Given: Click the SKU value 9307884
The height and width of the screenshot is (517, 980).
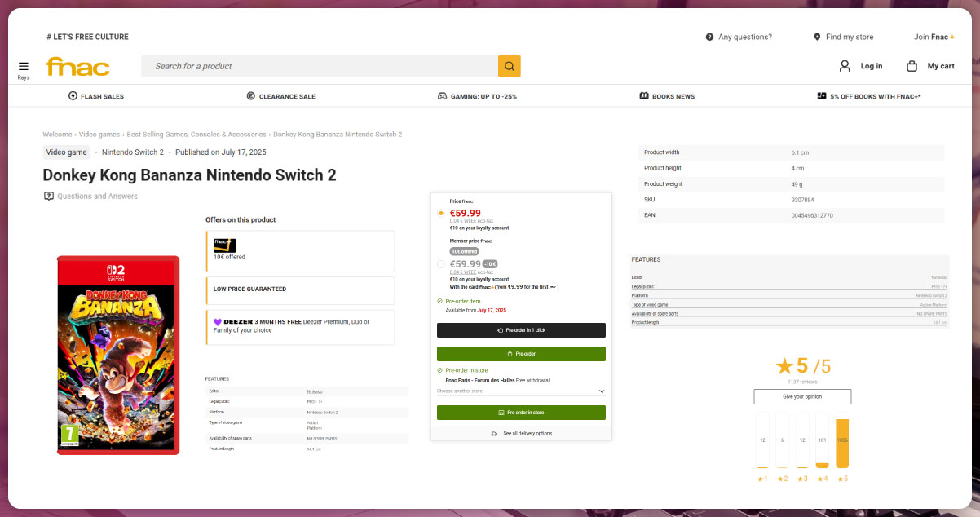Looking at the screenshot, I should [802, 200].
